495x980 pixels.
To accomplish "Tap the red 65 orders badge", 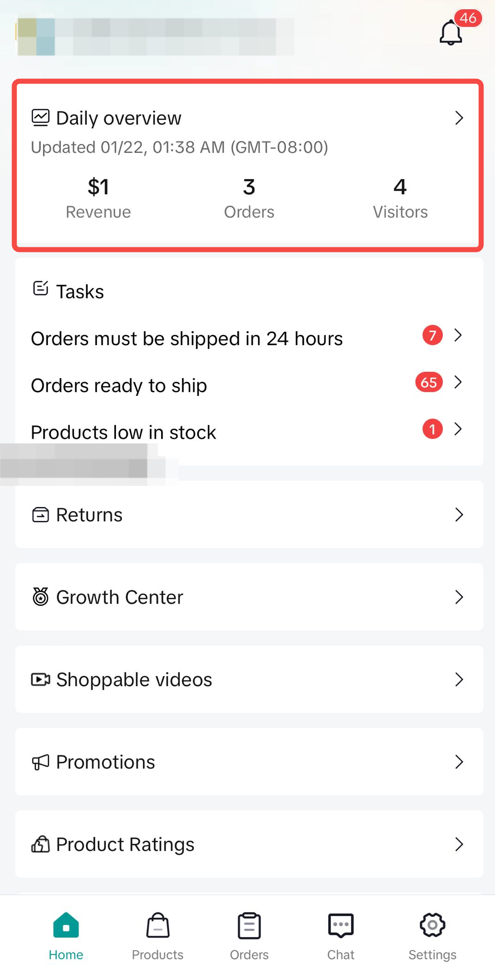I will pyautogui.click(x=429, y=382).
